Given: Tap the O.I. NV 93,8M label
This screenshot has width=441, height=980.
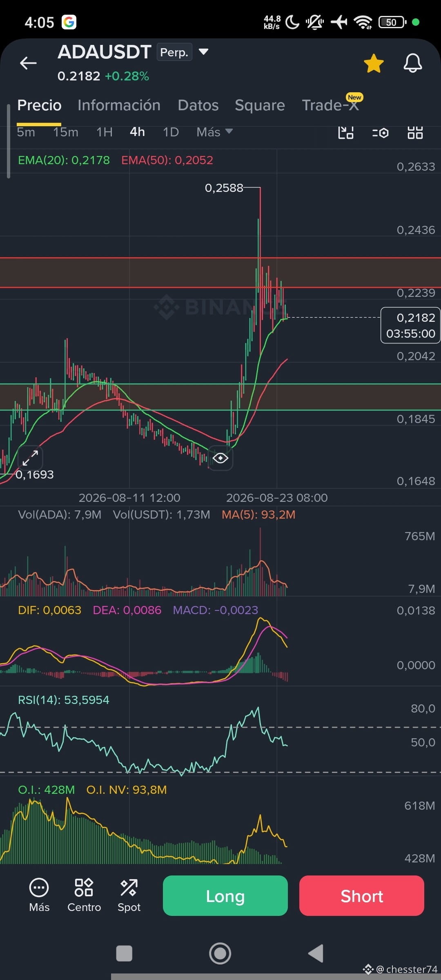Looking at the screenshot, I should tap(127, 790).
